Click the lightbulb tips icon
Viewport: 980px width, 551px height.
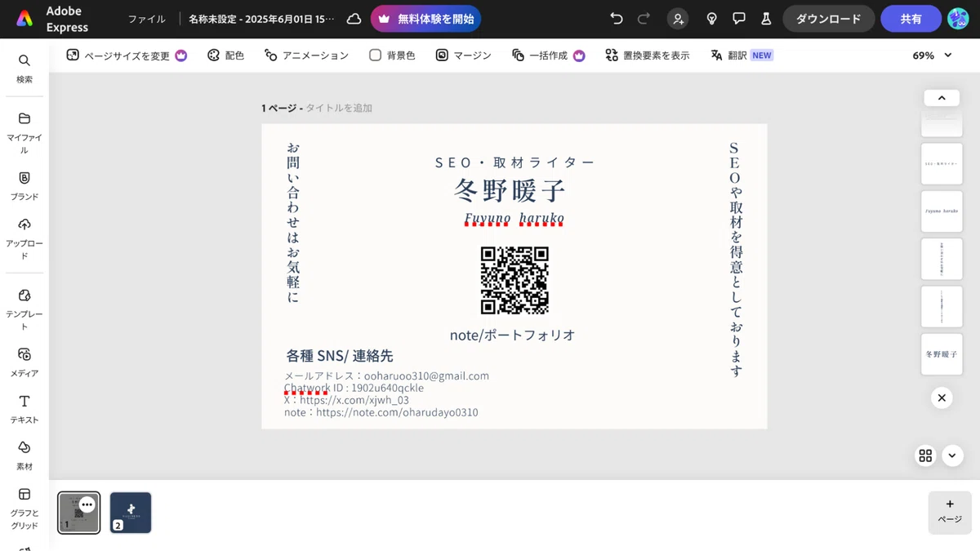coord(711,19)
